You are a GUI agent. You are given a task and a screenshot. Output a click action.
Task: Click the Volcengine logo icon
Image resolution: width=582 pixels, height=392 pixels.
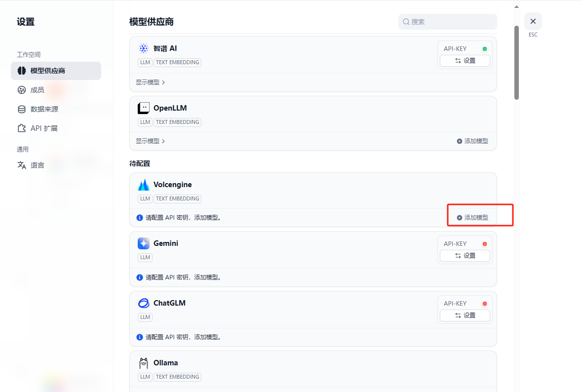click(x=144, y=185)
